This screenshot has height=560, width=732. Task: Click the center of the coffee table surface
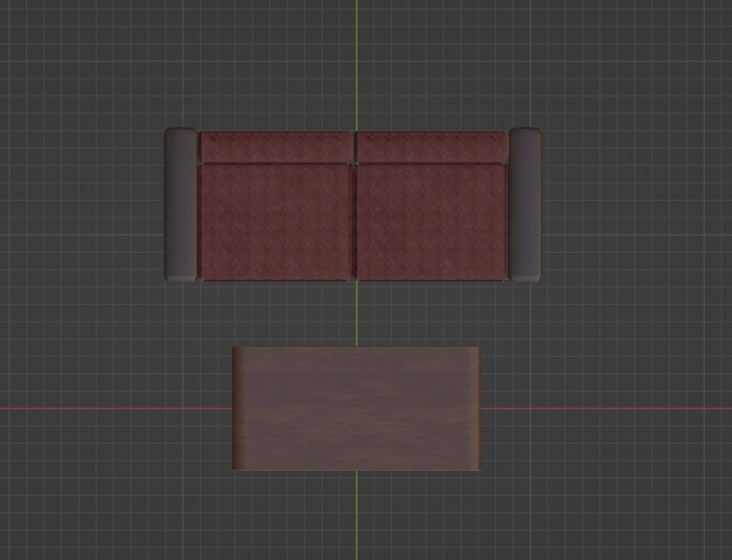[x=355, y=409]
